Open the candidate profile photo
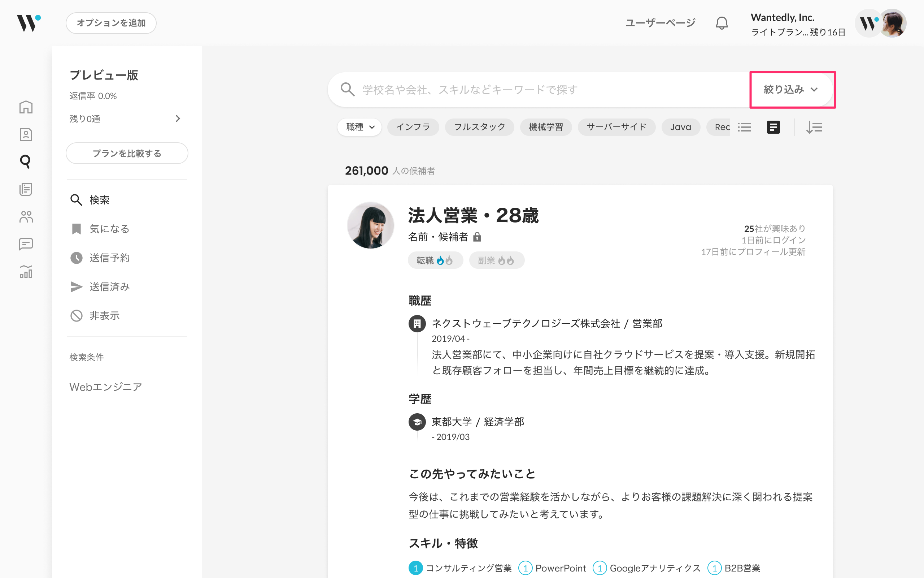 (370, 225)
